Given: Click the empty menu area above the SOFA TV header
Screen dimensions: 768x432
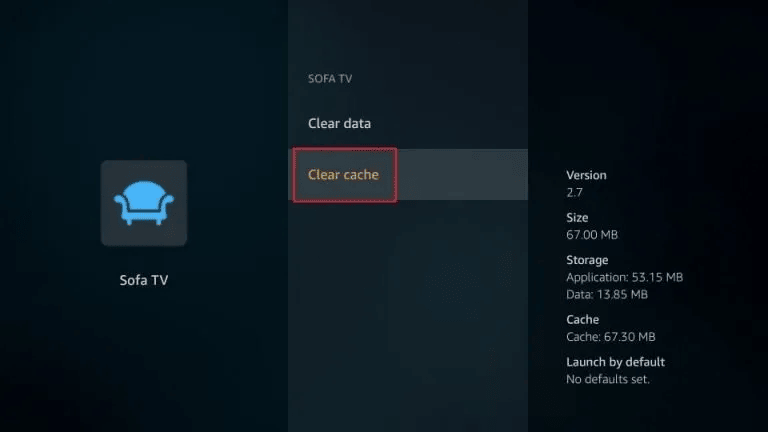Looking at the screenshot, I should point(408,35).
